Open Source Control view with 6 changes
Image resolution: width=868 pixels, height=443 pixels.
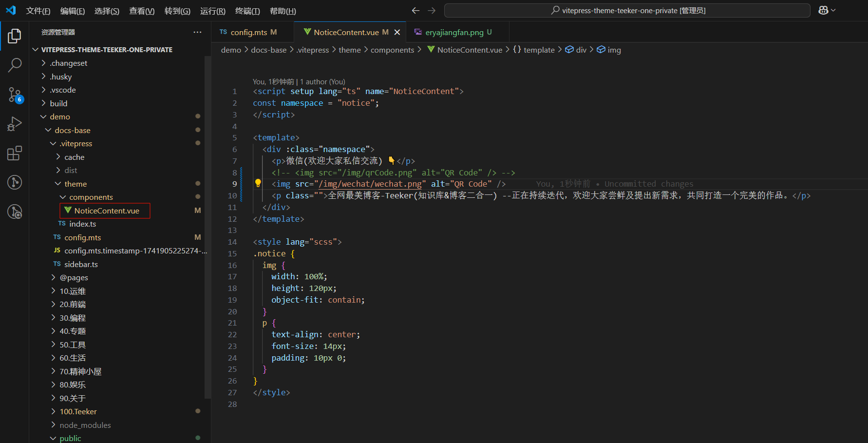click(15, 95)
